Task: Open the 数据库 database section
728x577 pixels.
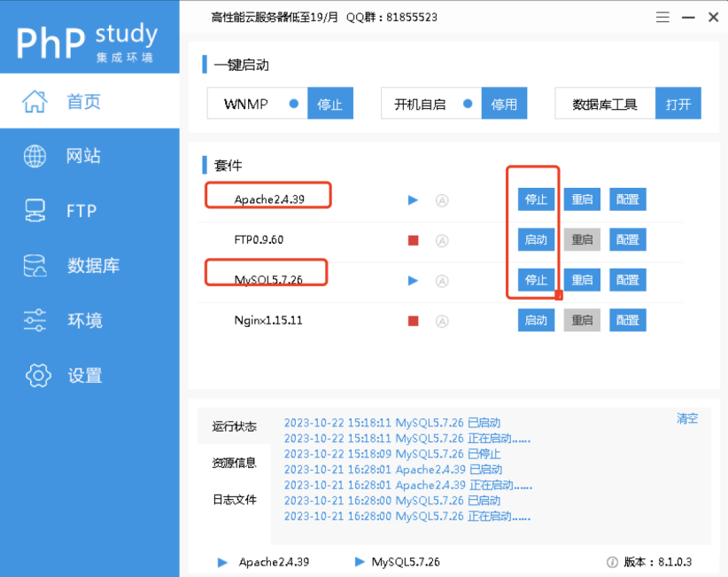Action: pyautogui.click(x=89, y=265)
